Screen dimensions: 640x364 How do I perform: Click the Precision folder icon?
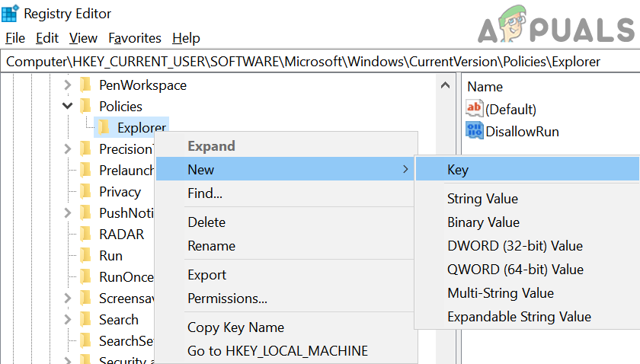pyautogui.click(x=85, y=149)
